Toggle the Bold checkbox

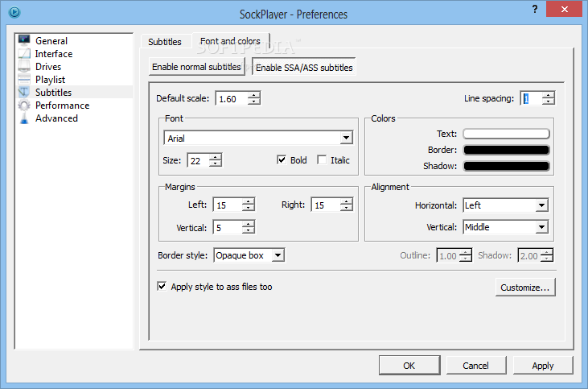pos(282,160)
